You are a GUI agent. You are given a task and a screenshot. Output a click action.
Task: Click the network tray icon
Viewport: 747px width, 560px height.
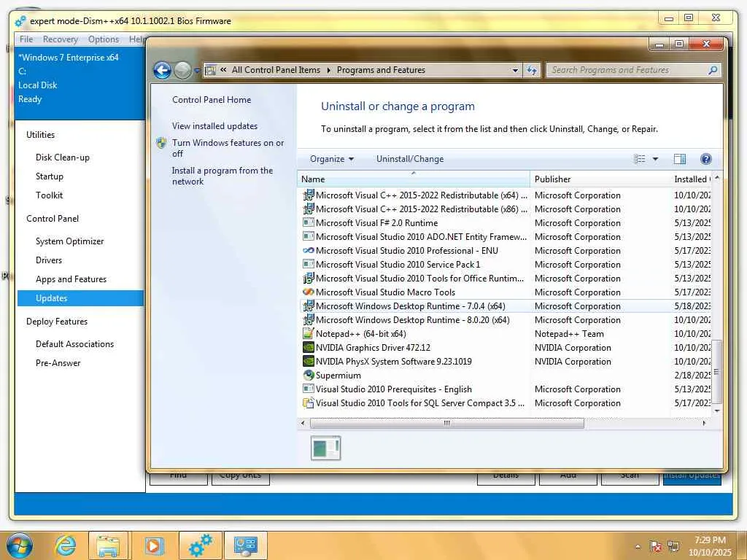point(673,546)
